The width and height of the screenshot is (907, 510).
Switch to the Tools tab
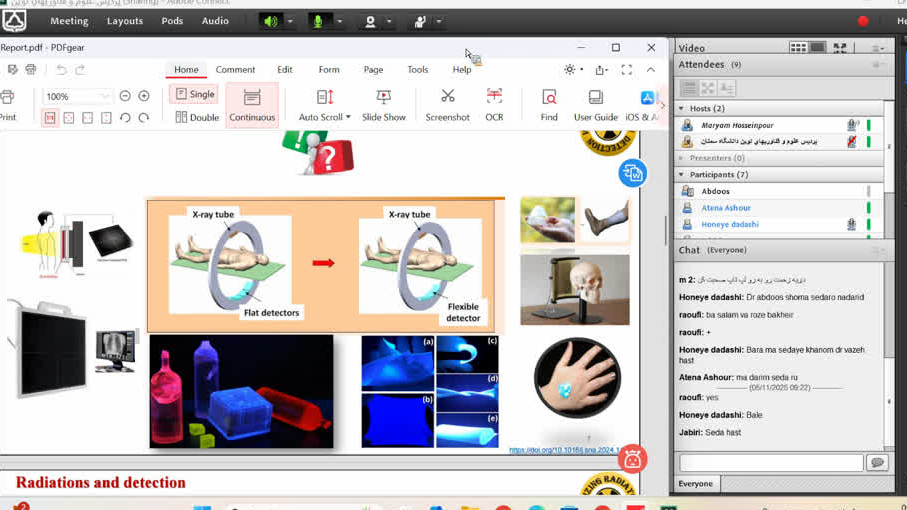click(418, 69)
